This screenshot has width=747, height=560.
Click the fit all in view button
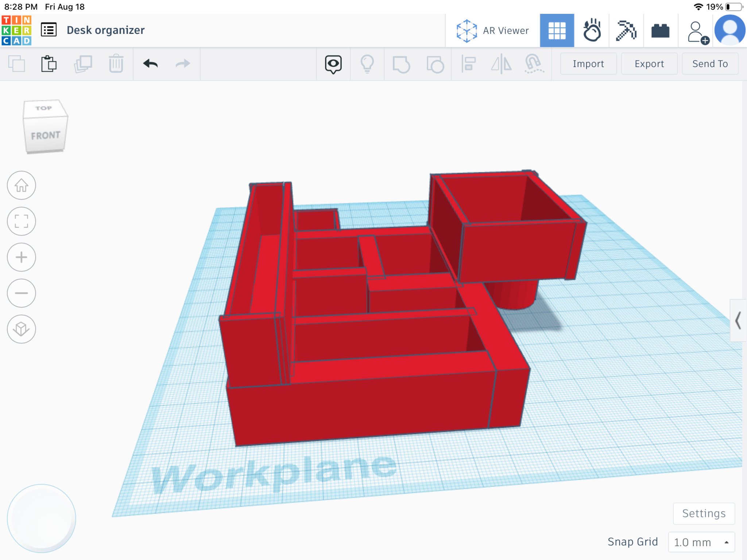(x=22, y=221)
